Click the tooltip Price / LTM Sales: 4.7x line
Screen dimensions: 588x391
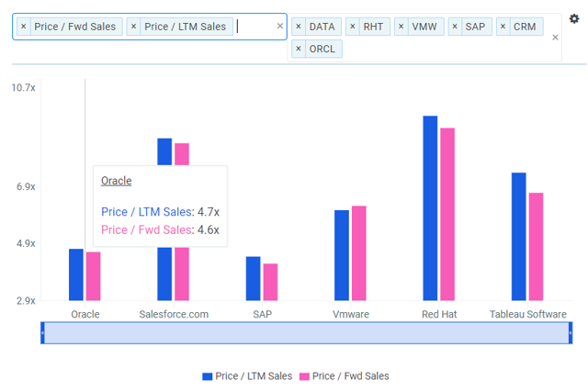tap(161, 212)
